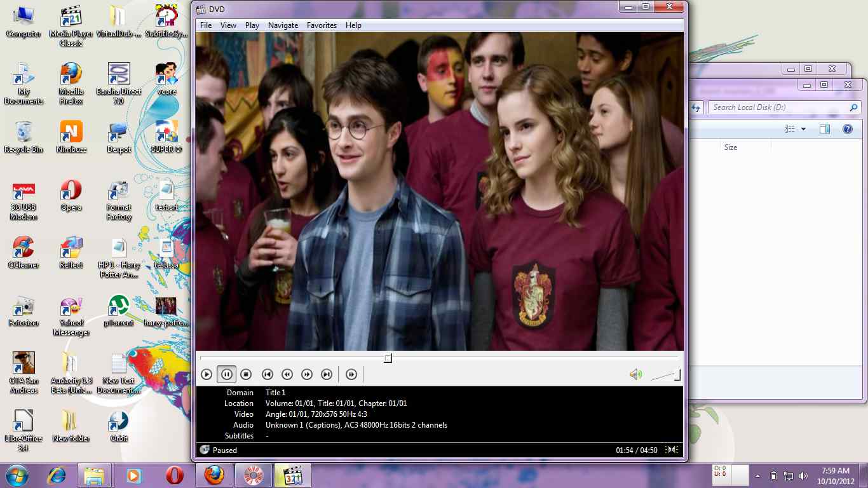Screen dimensions: 868x488
Task: Select the Yahoo! Messenger desktop icon
Action: pos(71,316)
